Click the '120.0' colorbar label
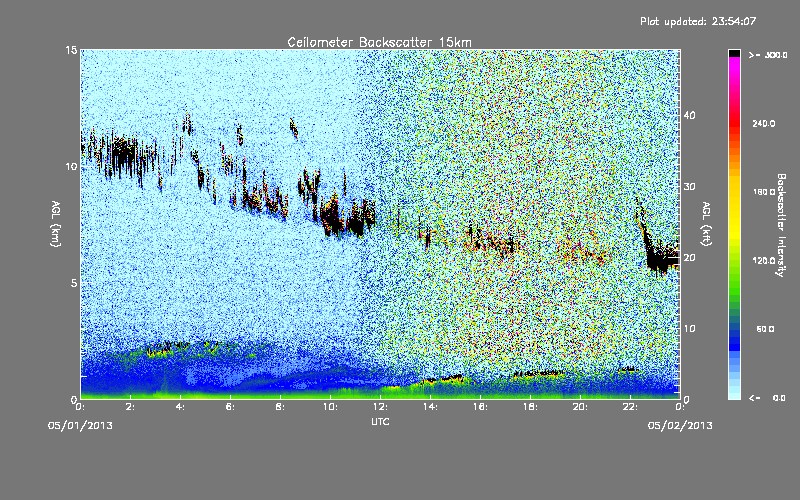The height and width of the screenshot is (500, 800). point(764,261)
